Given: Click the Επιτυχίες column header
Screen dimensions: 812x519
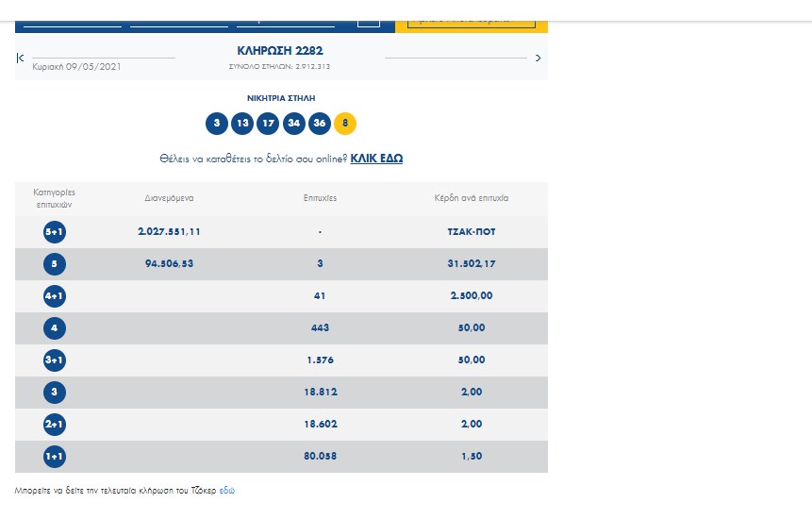Looking at the screenshot, I should [320, 199].
